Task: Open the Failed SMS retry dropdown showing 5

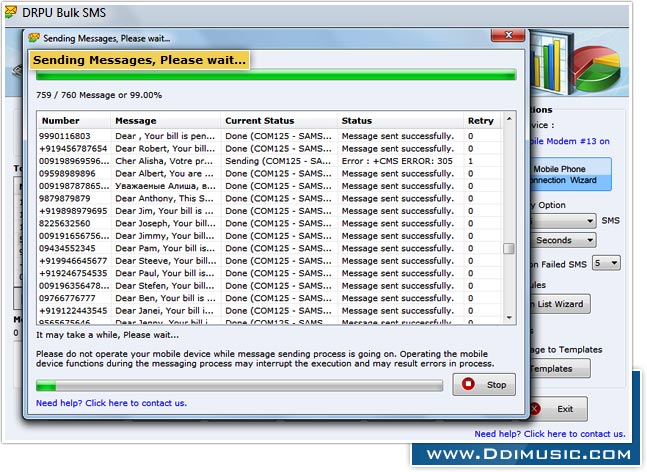Action: 606,263
